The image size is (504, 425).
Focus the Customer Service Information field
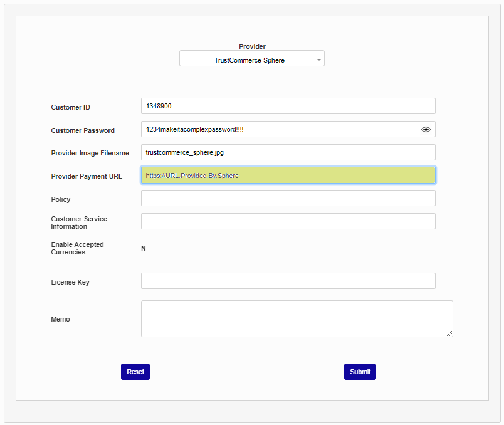point(288,221)
